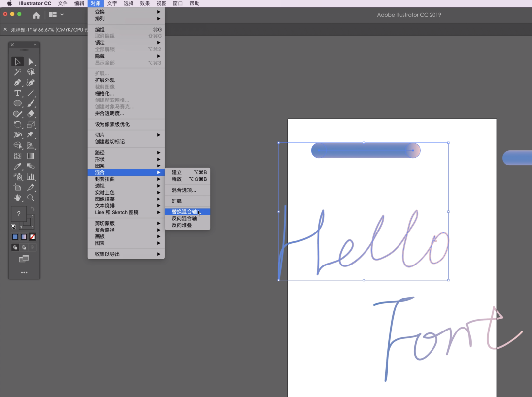This screenshot has width=532, height=397.
Task: Open the arrange documents layout dropdown
Action: click(x=56, y=15)
